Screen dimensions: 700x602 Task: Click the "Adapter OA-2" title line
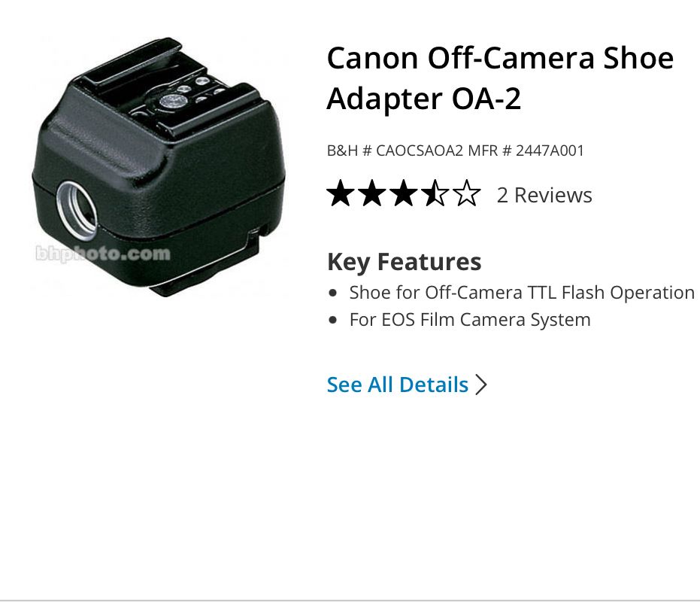[x=423, y=99]
